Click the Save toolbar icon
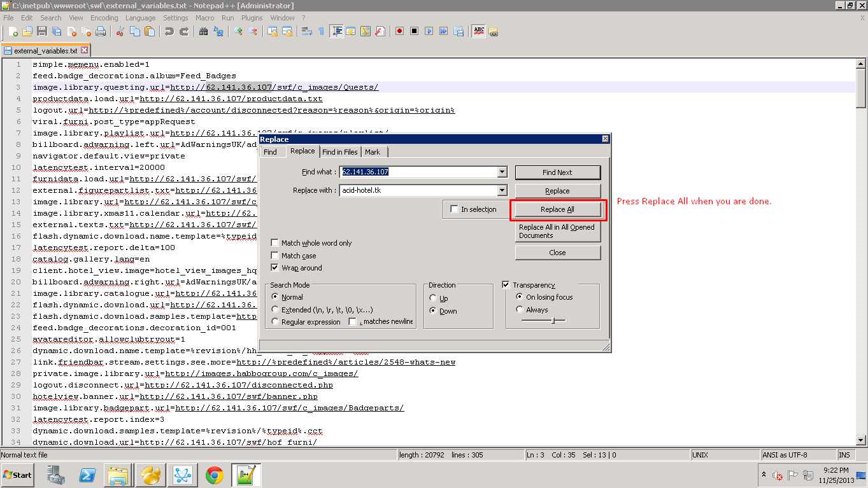Image resolution: width=868 pixels, height=488 pixels. coord(42,31)
